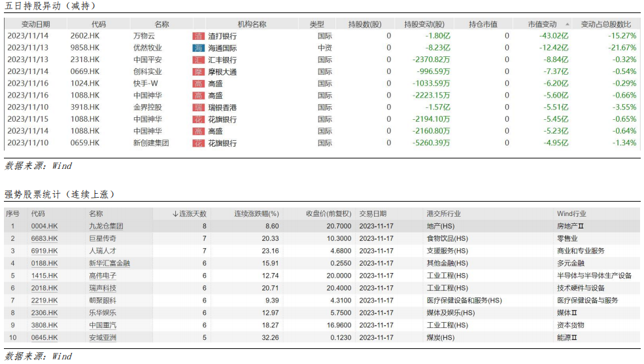Sort by the 连续涨跌幅(%) column header
This screenshot has width=644, height=364.
[x=257, y=214]
